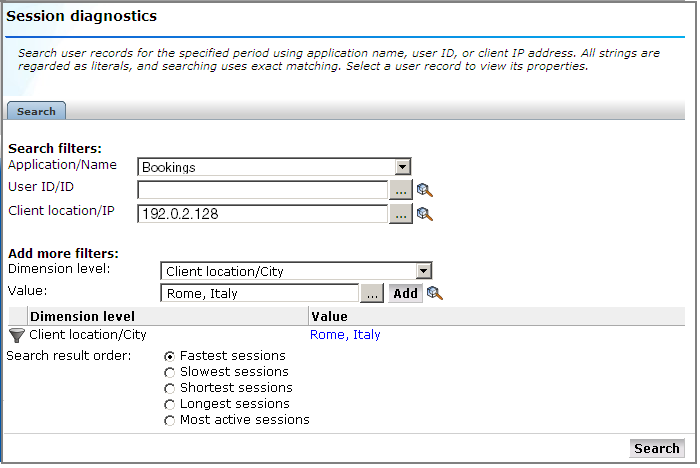Viewport: 700px width, 468px height.
Task: Click the Dimension level column header
Action: (x=168, y=316)
